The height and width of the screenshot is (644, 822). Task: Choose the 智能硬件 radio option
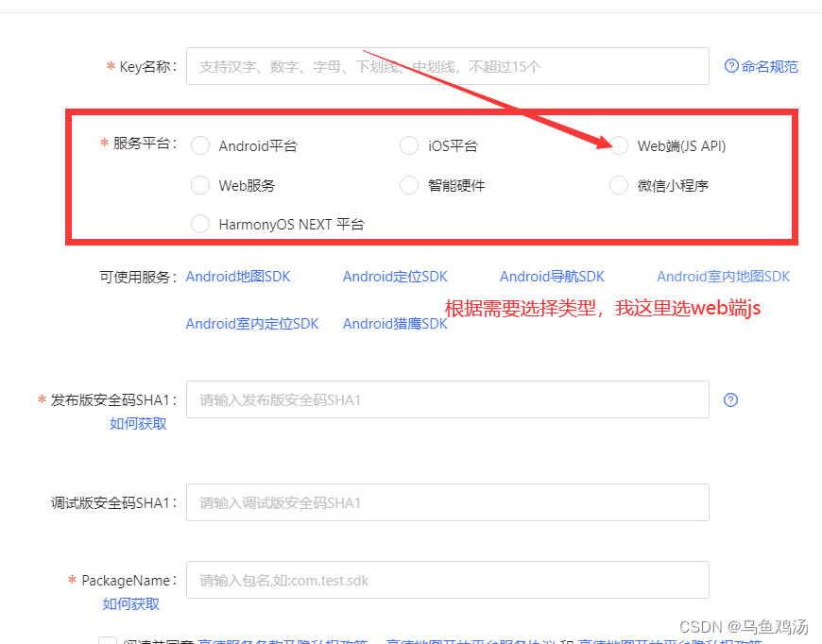409,185
